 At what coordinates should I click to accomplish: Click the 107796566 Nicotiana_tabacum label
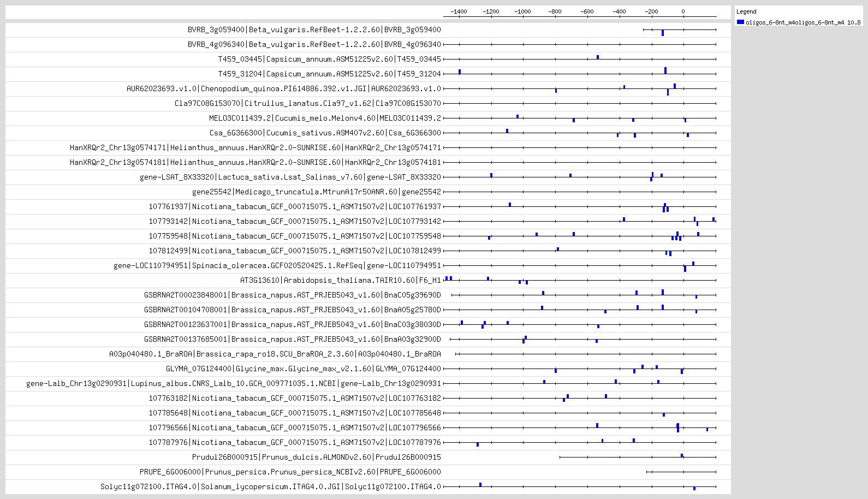pos(295,427)
